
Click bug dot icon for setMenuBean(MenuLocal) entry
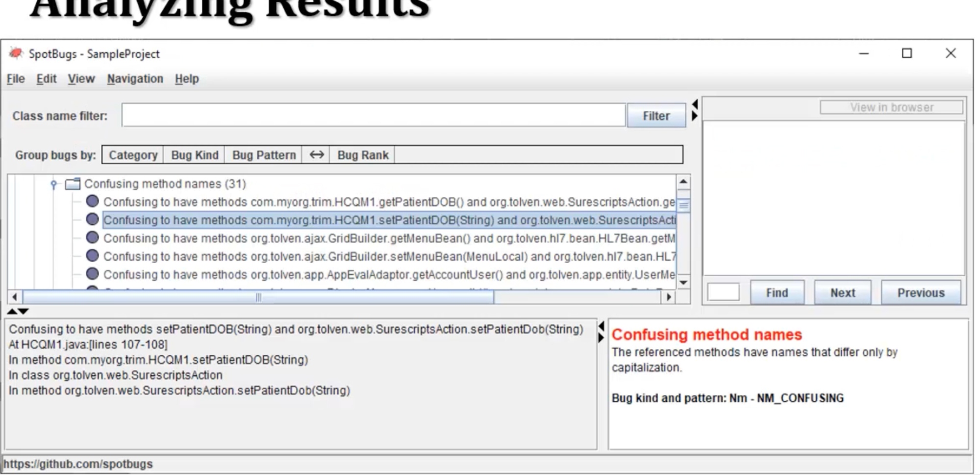pyautogui.click(x=92, y=256)
